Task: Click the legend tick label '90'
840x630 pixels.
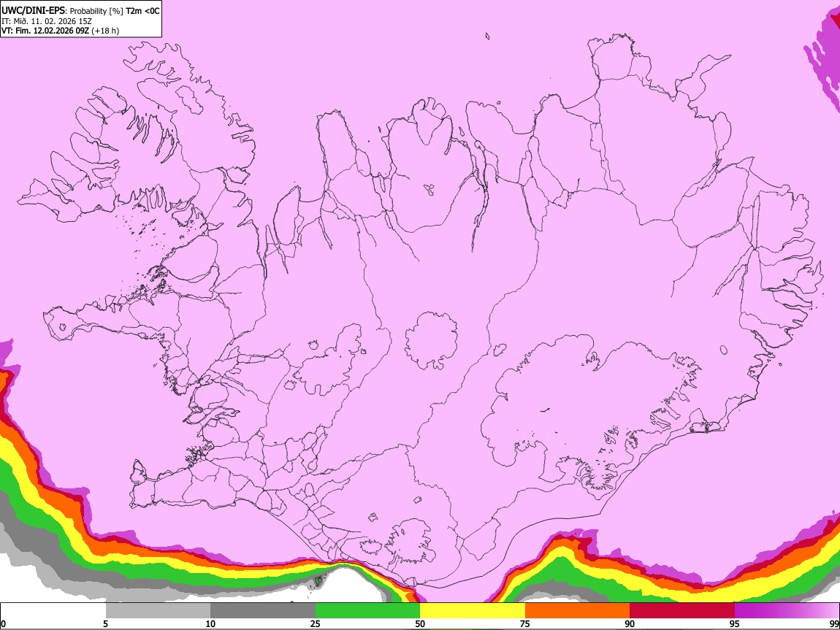Action: click(x=630, y=623)
